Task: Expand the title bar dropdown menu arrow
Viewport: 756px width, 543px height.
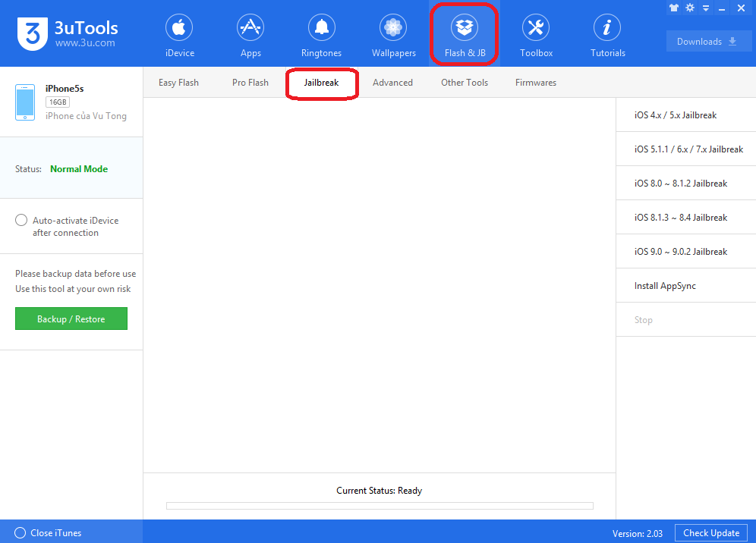Action: click(x=706, y=8)
